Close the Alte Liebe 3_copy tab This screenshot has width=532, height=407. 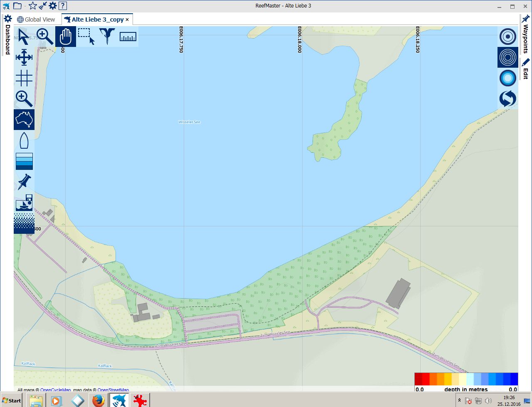tap(127, 20)
